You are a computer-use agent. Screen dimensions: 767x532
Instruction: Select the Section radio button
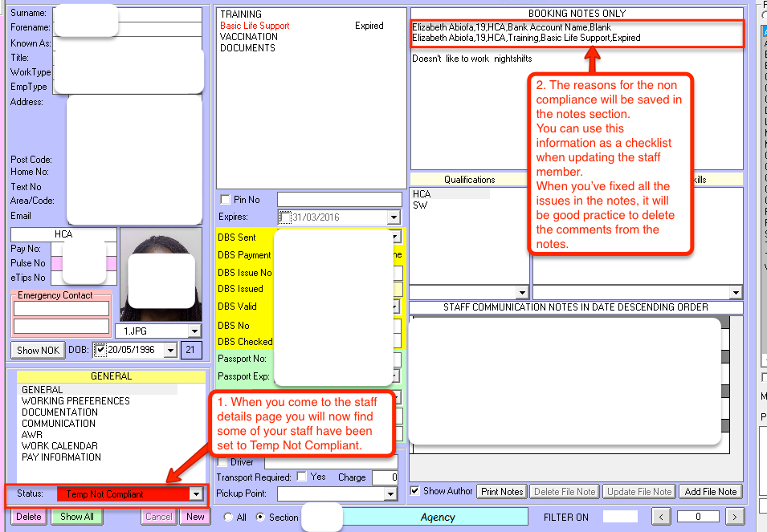(x=259, y=518)
